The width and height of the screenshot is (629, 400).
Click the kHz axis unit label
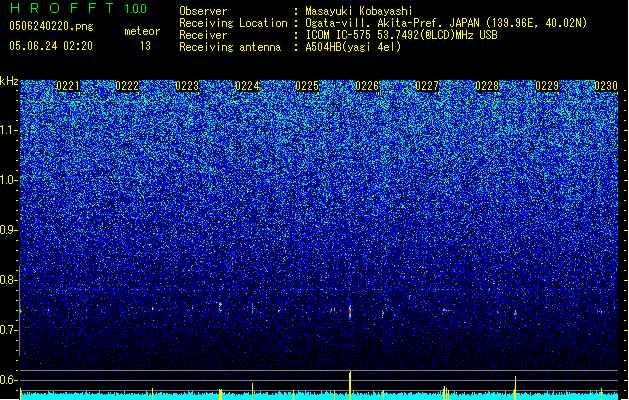coord(9,81)
